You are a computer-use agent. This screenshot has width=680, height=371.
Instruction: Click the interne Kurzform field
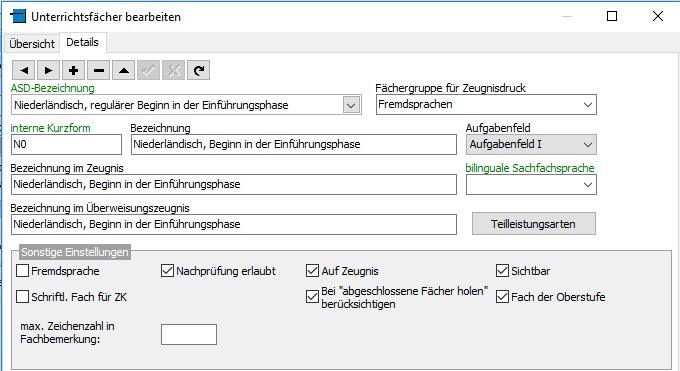[66, 144]
